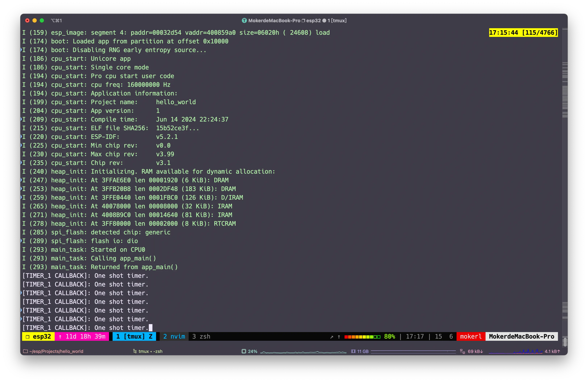The image size is (588, 382).
Task: Click the terminal's vertical scrollbar thumb
Action: [x=565, y=342]
